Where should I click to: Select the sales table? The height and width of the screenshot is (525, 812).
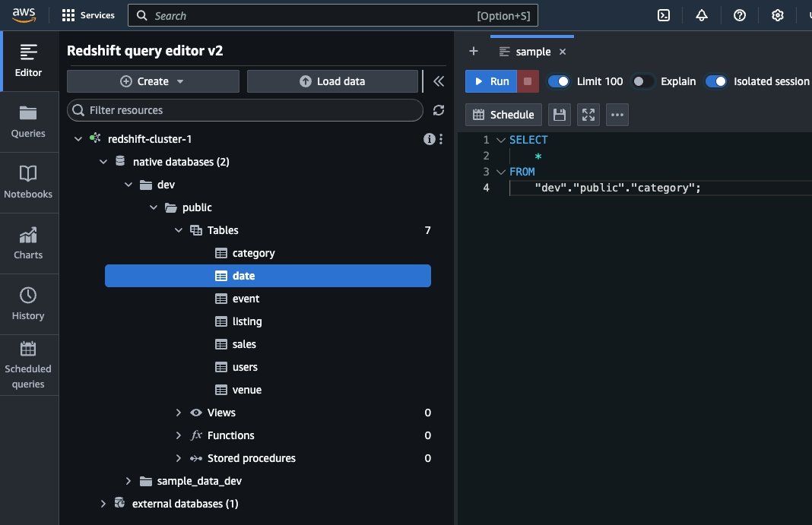[x=268, y=344]
